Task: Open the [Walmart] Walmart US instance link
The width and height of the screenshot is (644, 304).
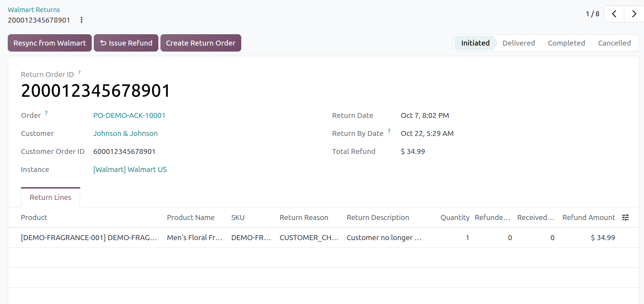Action: [130, 169]
